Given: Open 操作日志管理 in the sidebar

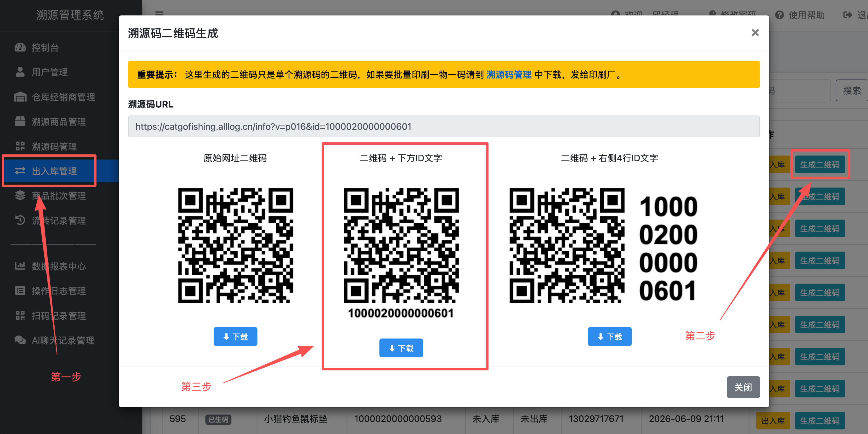Looking at the screenshot, I should tap(59, 291).
